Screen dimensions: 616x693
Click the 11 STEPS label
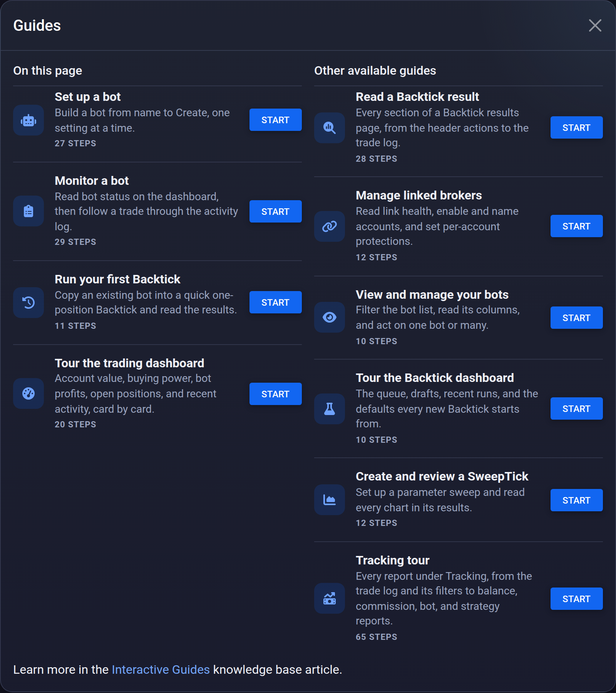click(75, 326)
